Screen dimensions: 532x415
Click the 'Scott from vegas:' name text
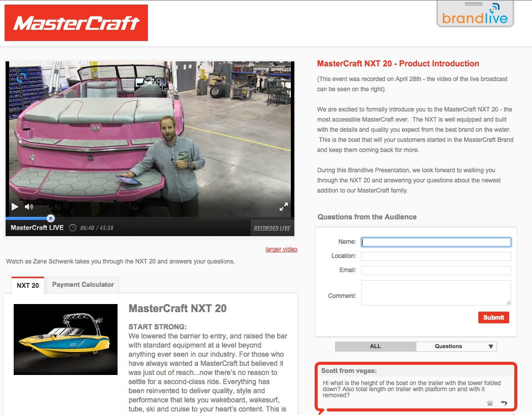pos(349,370)
